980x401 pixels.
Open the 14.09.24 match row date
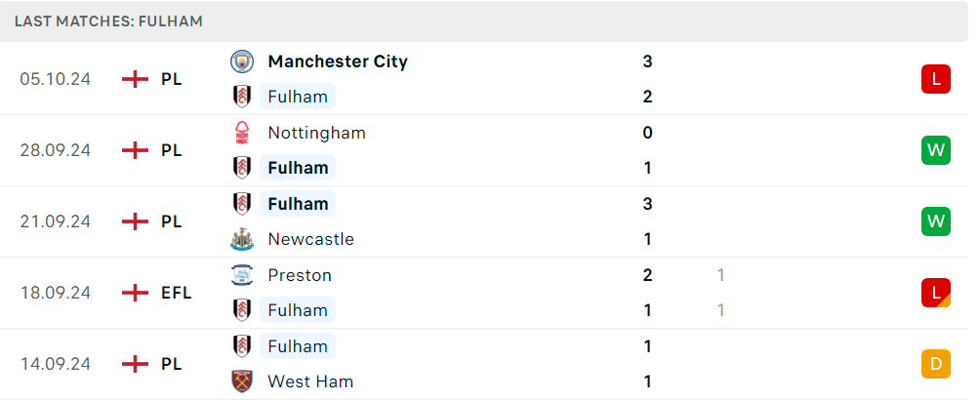(55, 364)
